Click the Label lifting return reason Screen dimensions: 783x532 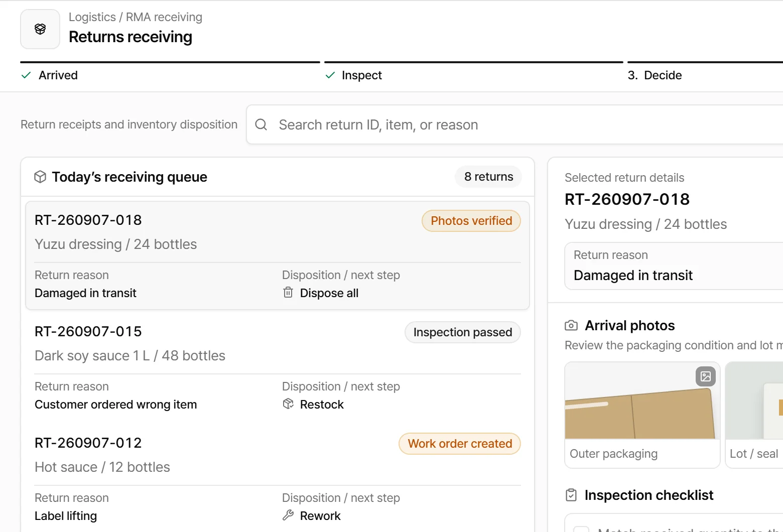click(66, 516)
